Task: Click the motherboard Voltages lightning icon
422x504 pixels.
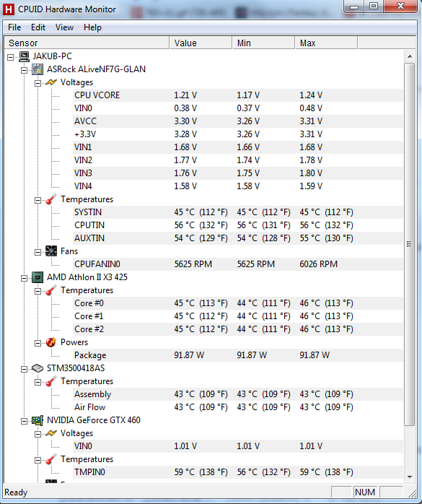Action: pyautogui.click(x=51, y=82)
